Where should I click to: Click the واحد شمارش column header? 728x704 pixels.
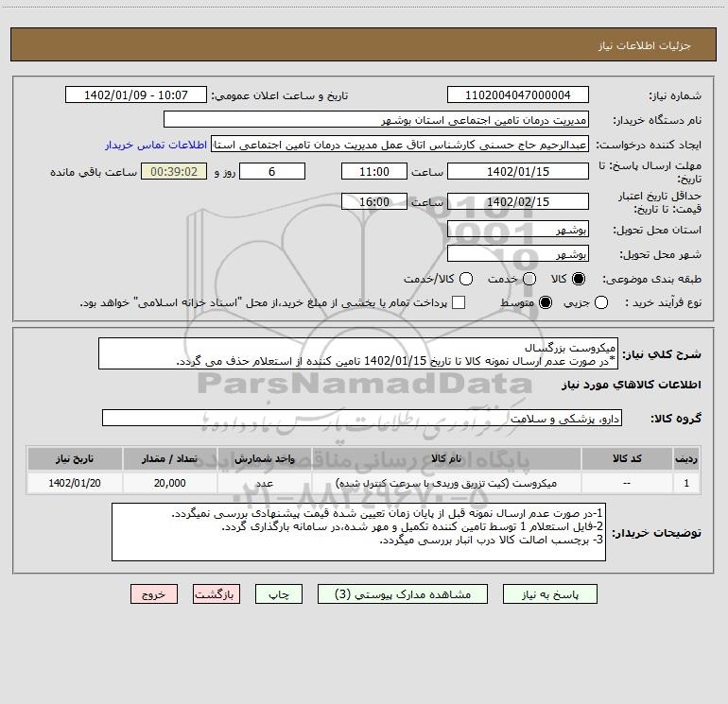(264, 458)
